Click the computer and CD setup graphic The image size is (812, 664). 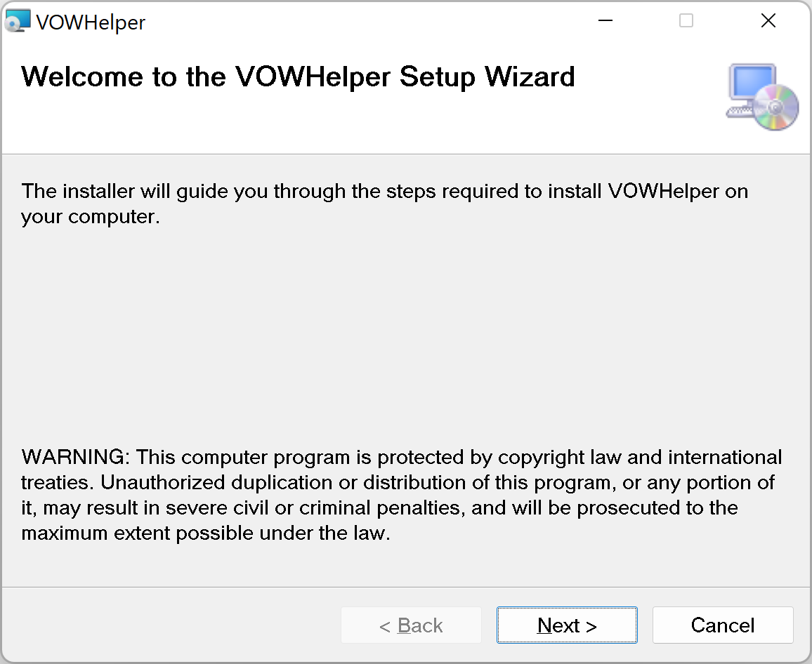point(761,96)
